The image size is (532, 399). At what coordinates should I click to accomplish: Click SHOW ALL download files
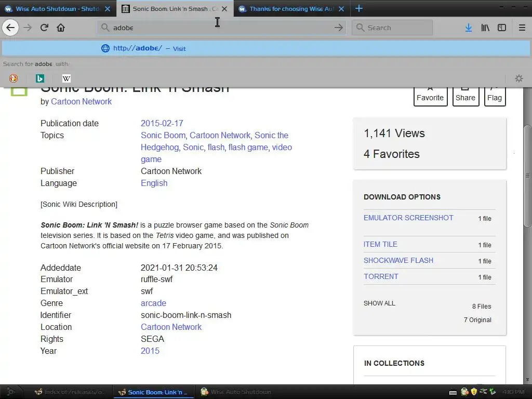coord(379,303)
